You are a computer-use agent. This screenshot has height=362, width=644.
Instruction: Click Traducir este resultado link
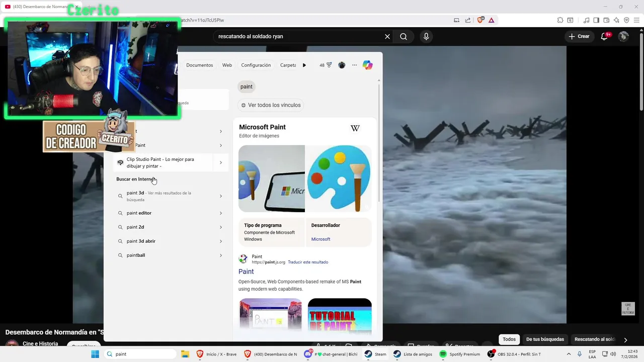tap(308, 262)
